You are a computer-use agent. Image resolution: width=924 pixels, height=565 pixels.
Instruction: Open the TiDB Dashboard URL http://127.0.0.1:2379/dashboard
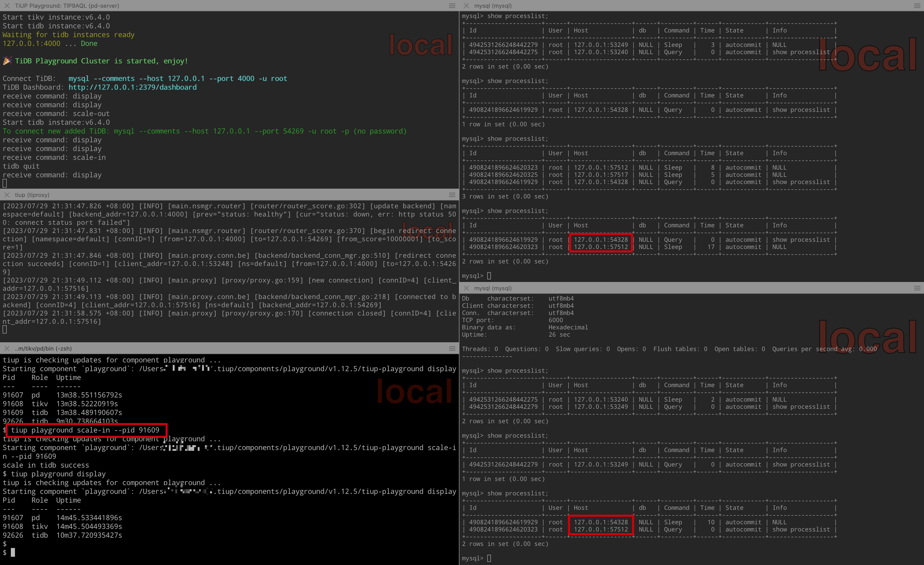(x=132, y=87)
